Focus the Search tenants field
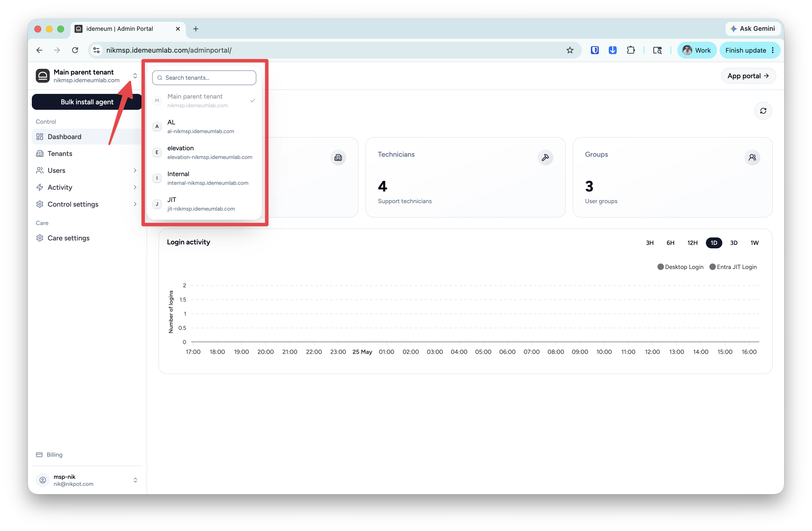 point(204,78)
